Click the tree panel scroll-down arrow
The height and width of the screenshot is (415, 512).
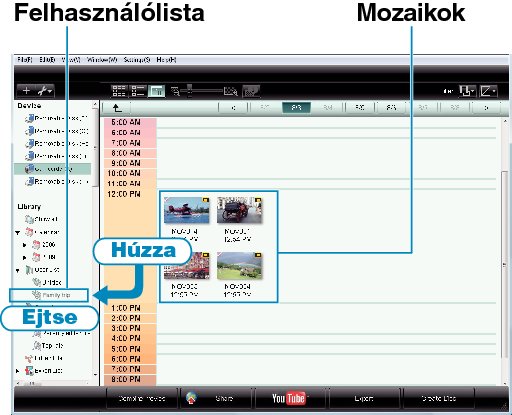click(x=95, y=375)
